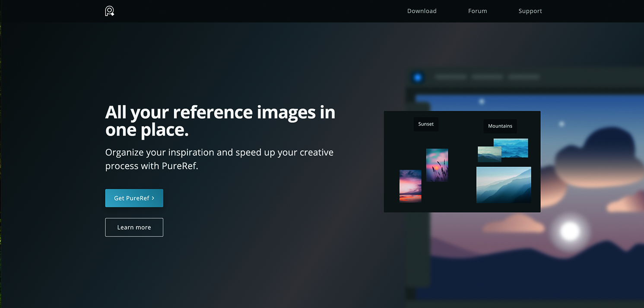Click the Learn more button

pos(134,227)
